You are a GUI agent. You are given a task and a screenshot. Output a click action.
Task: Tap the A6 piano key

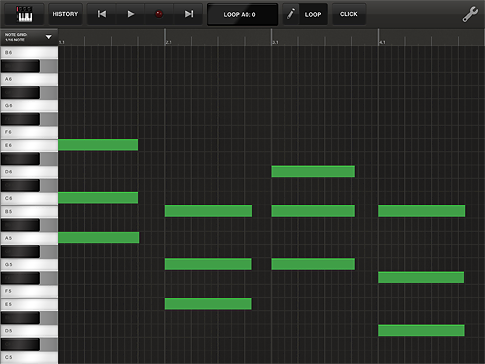click(29, 79)
